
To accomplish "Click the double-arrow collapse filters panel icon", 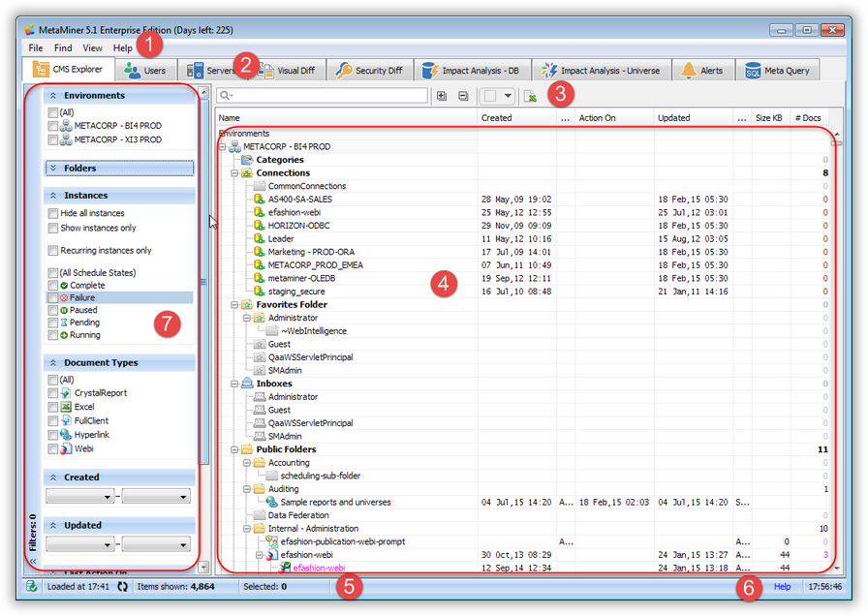I will point(33,561).
